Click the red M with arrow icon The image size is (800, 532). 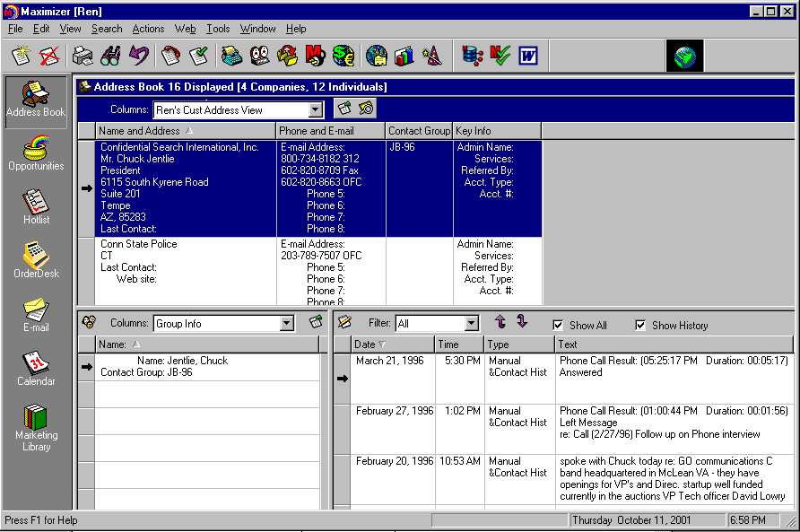tap(316, 56)
